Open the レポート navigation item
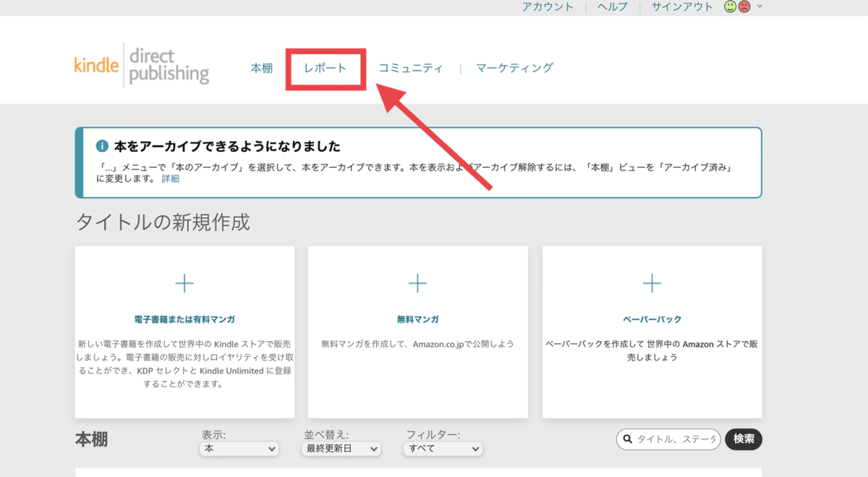This screenshot has width=868, height=477. (x=325, y=67)
